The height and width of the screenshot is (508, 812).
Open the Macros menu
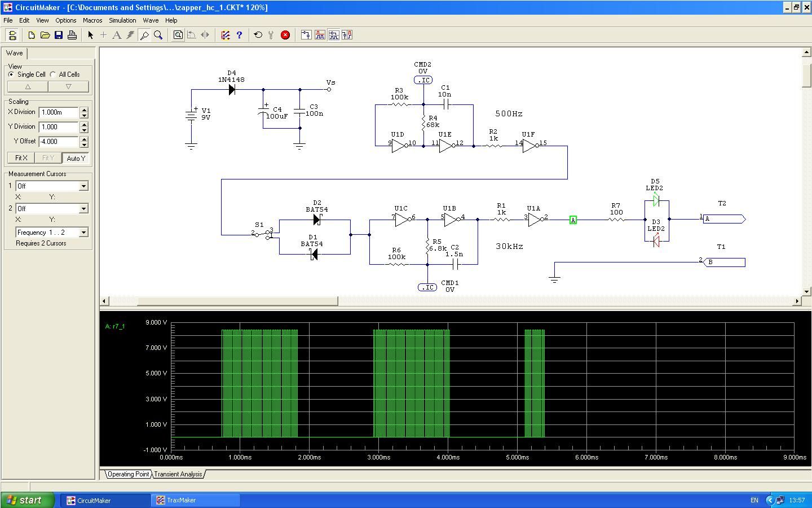(x=92, y=20)
